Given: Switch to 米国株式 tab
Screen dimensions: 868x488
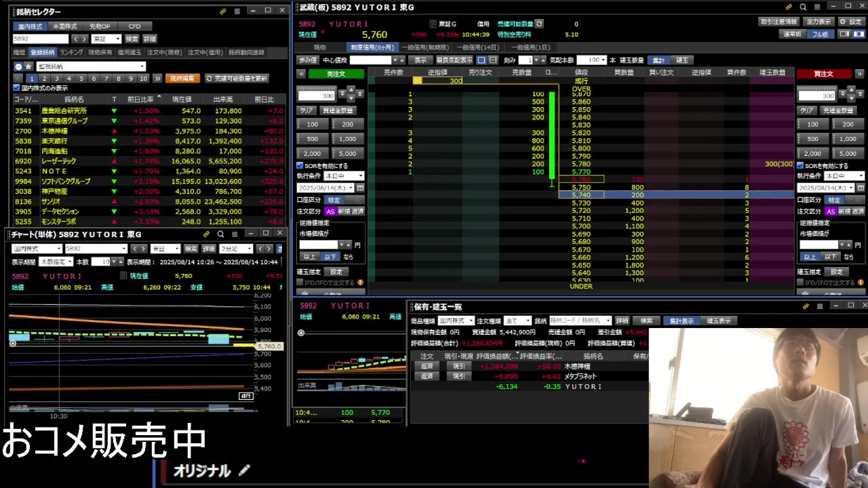Looking at the screenshot, I should pos(65,26).
